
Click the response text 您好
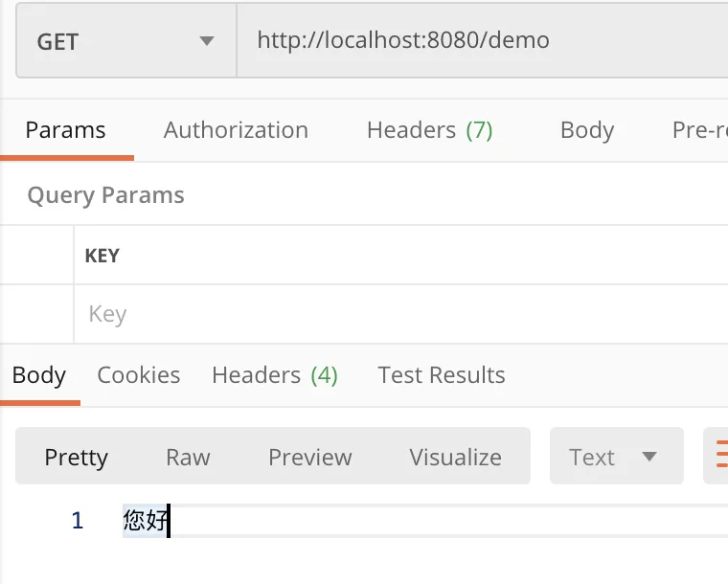pyautogui.click(x=146, y=521)
